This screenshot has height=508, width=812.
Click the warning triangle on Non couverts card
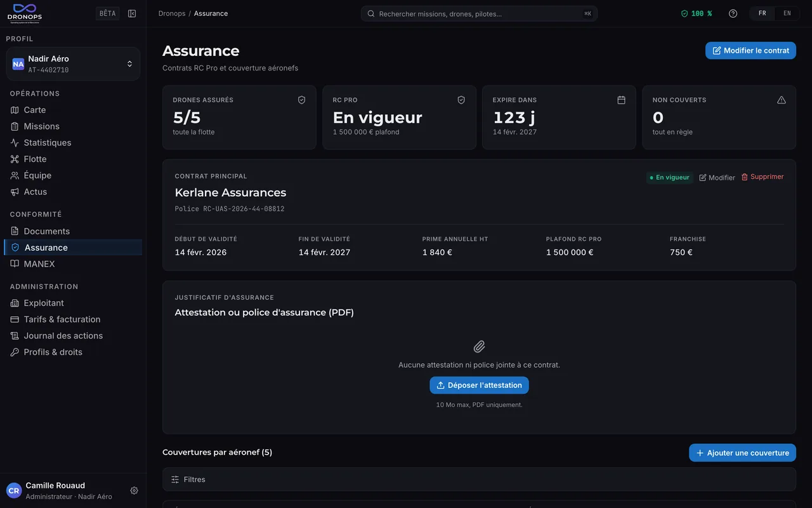click(x=781, y=100)
